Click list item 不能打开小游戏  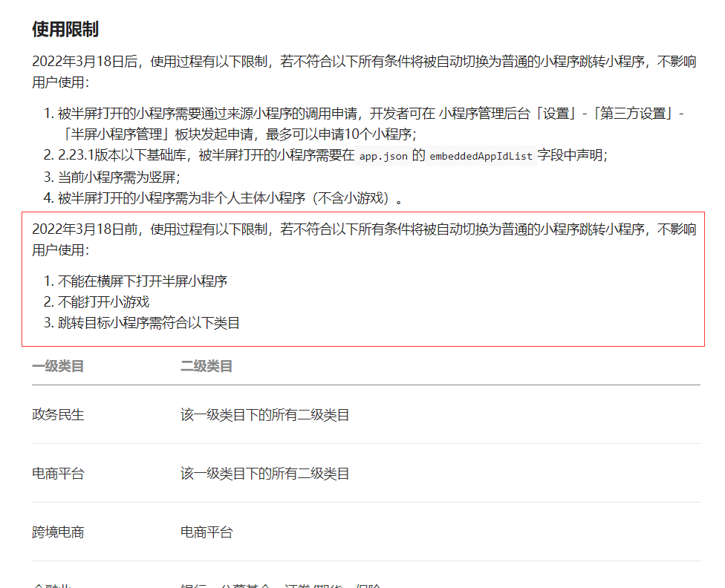pyautogui.click(x=103, y=302)
